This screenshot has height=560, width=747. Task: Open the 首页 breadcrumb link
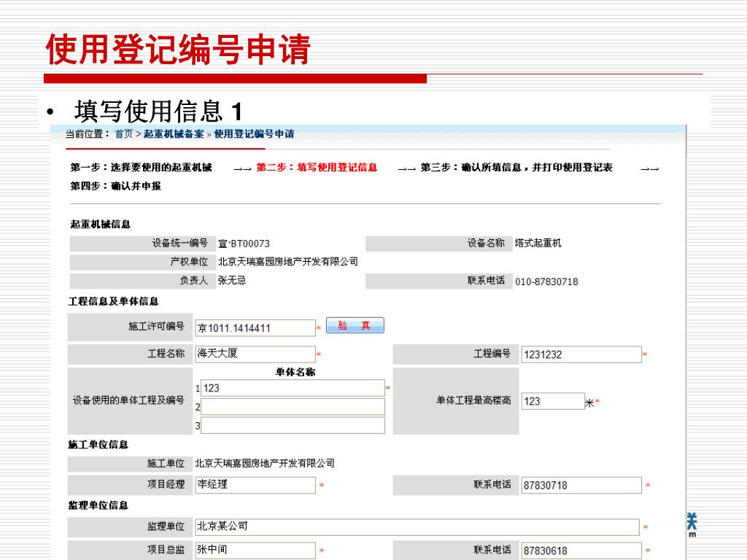tap(124, 134)
